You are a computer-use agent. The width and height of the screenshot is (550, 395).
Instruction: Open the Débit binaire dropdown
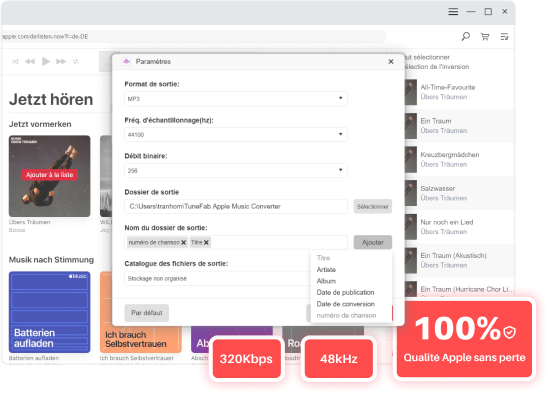click(236, 170)
